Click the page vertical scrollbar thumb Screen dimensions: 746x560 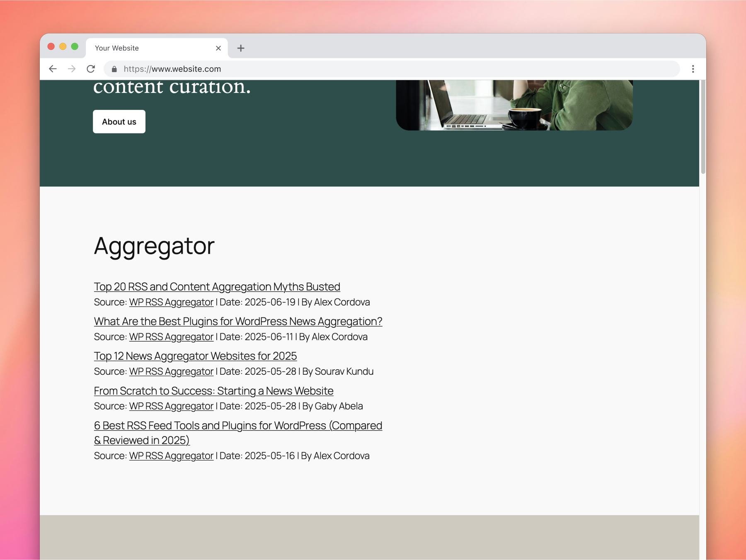click(703, 127)
